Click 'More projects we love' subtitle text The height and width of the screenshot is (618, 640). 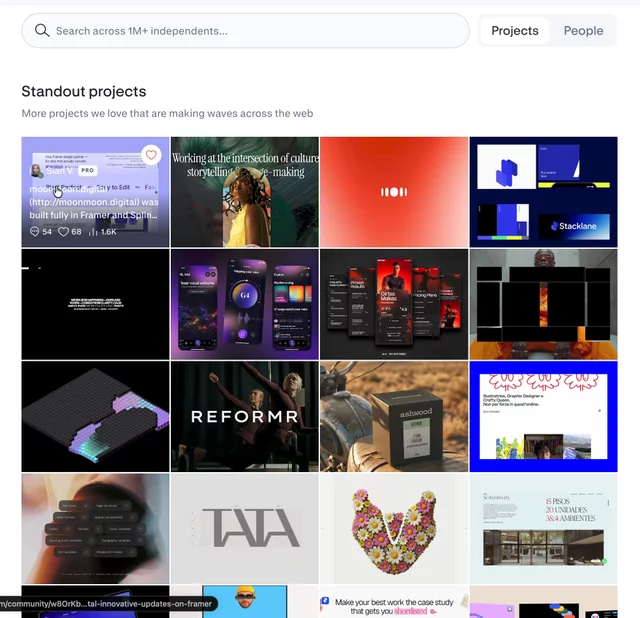167,113
